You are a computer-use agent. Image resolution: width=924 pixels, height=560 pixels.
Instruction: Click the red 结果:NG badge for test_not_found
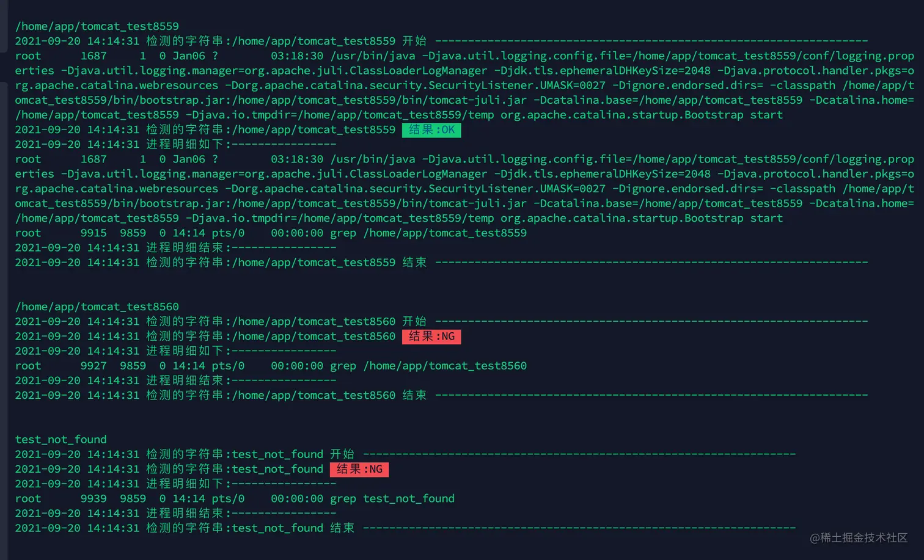359,469
